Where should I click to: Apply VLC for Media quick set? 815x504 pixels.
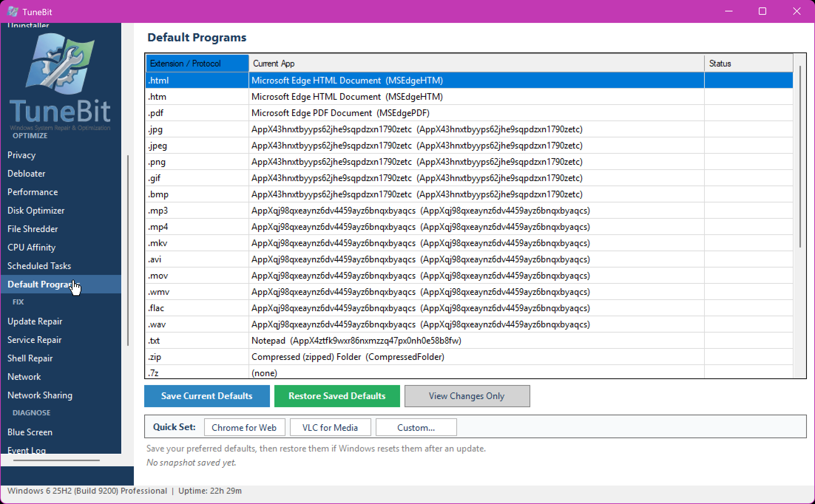330,428
